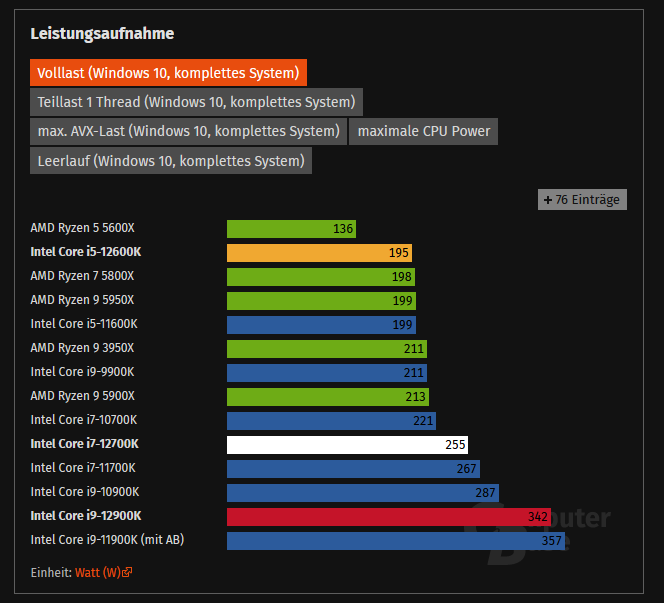
Task: Select the Volllast (Windows 10, komplettes System) tab
Action: [x=168, y=73]
